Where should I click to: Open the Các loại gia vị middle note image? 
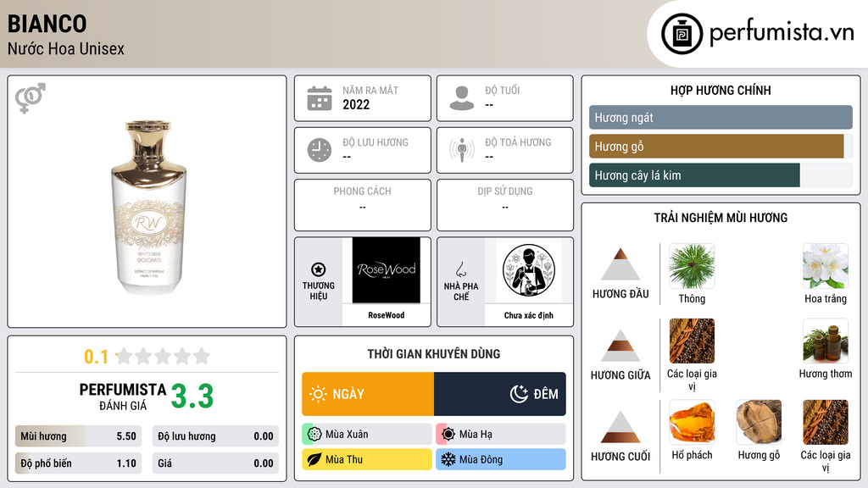(692, 341)
